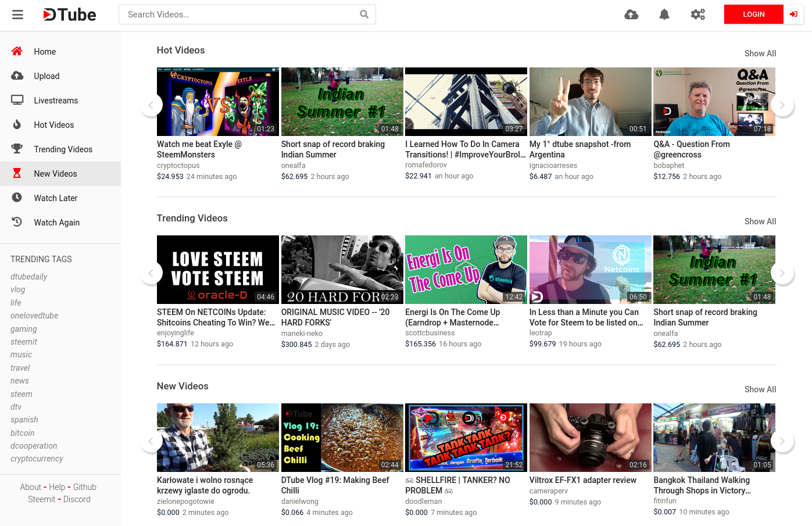Click the Upload cloud icon in sidebar
812x526 pixels.
pos(17,76)
